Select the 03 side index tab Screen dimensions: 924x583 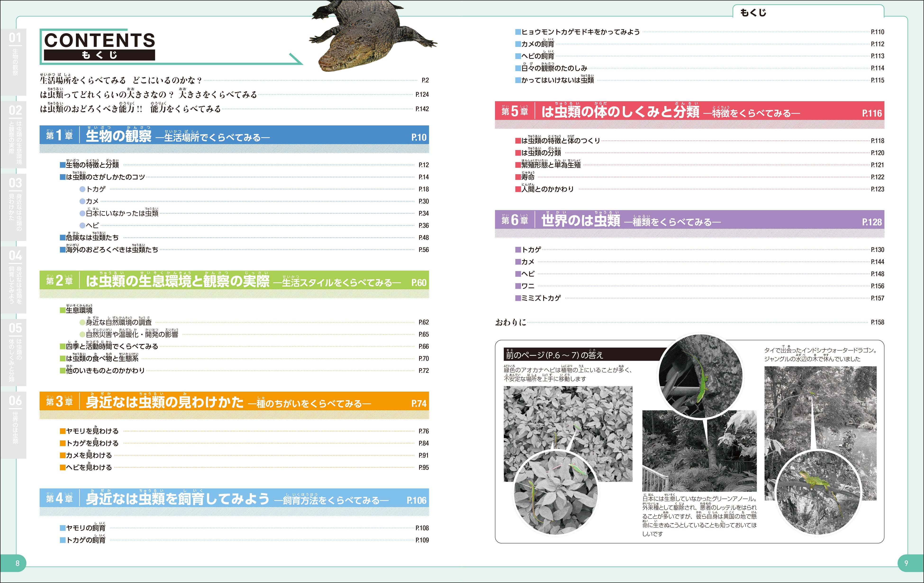pos(14,207)
